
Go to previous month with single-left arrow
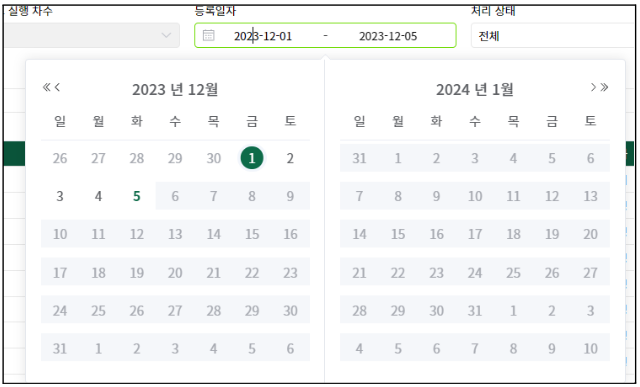coord(57,87)
